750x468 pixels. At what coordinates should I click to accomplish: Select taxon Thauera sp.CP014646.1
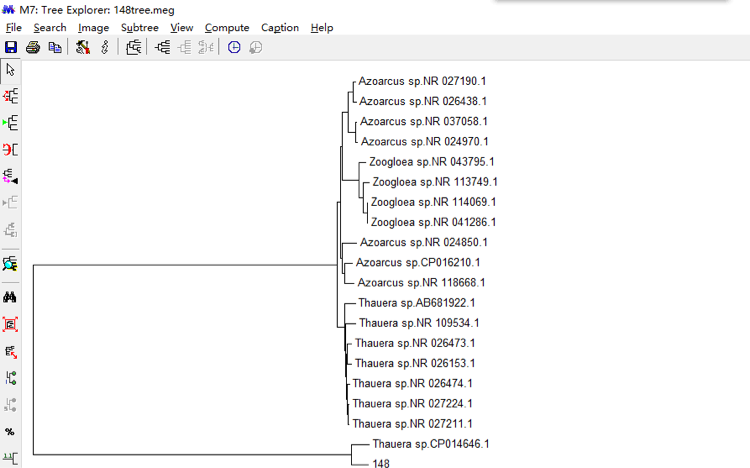(x=431, y=444)
